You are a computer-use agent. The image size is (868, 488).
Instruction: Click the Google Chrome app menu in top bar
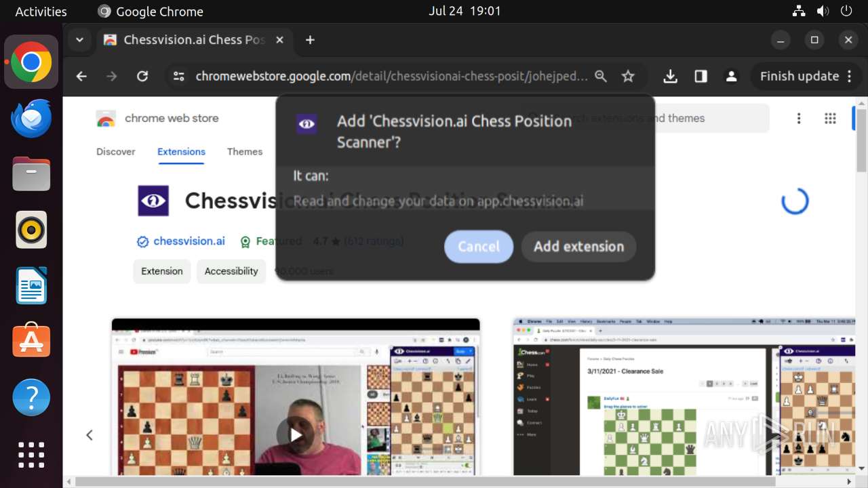[151, 12]
